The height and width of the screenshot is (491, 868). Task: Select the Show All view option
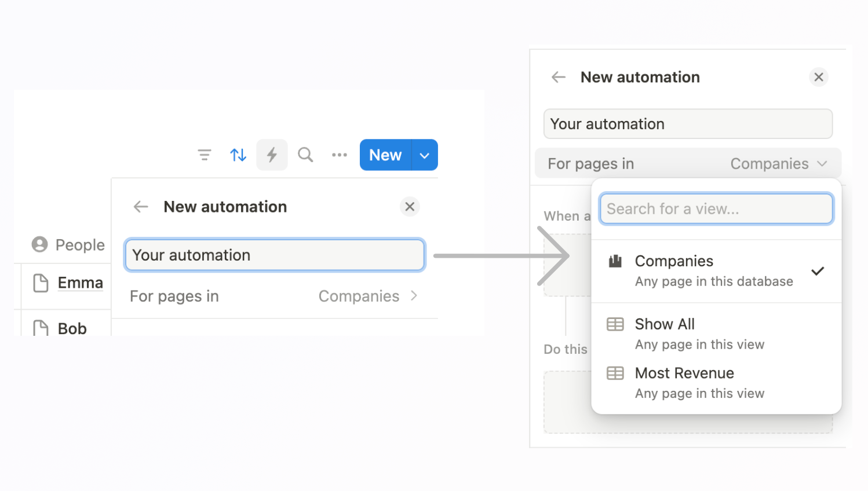716,334
